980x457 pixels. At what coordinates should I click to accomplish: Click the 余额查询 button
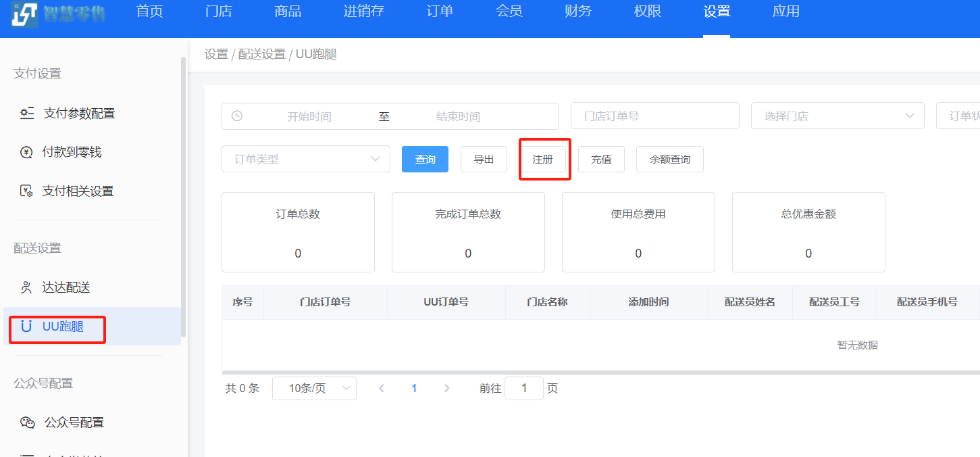click(x=670, y=160)
